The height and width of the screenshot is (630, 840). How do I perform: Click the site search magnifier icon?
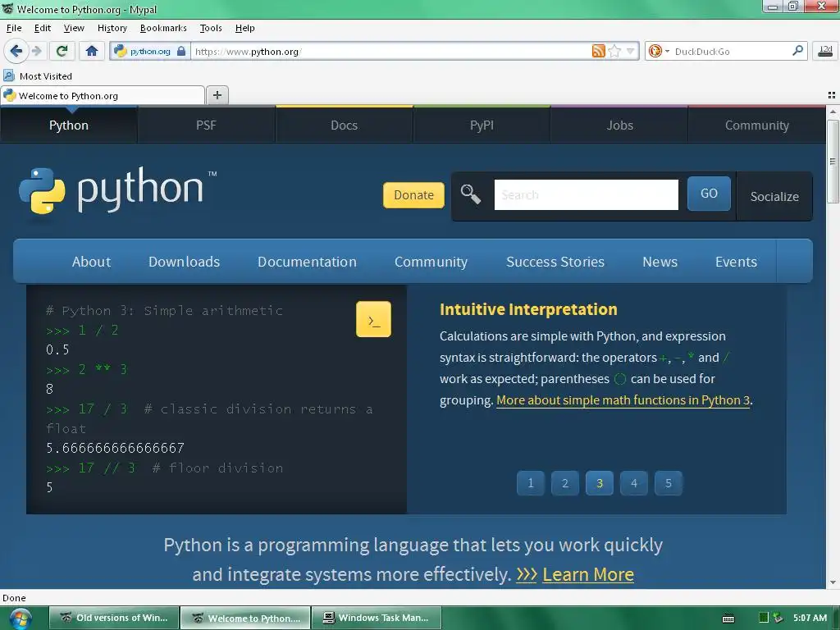tap(470, 194)
